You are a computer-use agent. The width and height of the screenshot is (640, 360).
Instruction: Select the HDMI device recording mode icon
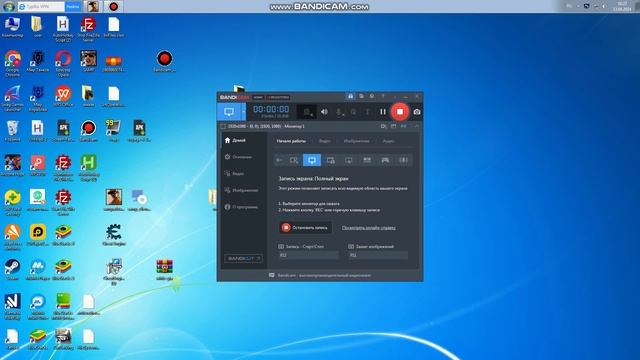(367, 160)
